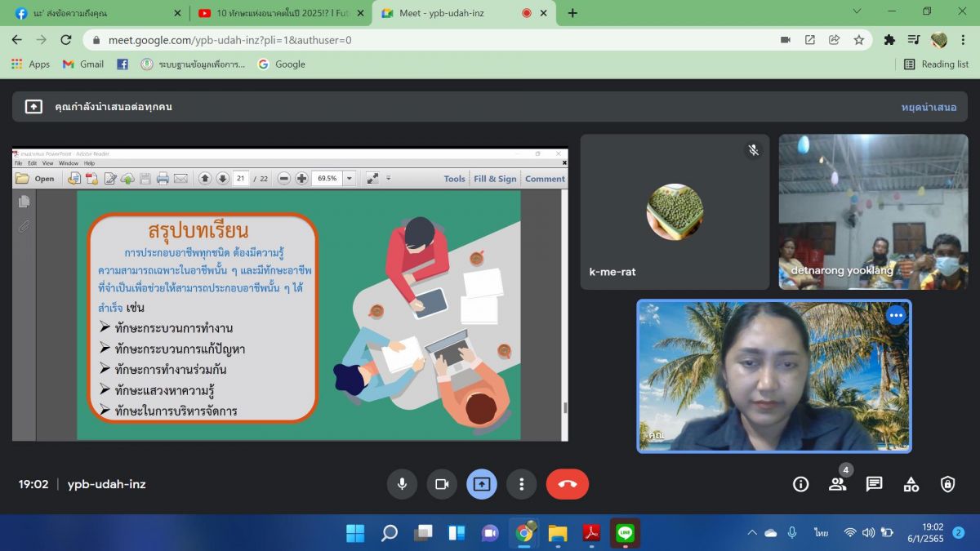This screenshot has width=980, height=551.
Task: Open the Gmail bookmark
Action: (83, 64)
